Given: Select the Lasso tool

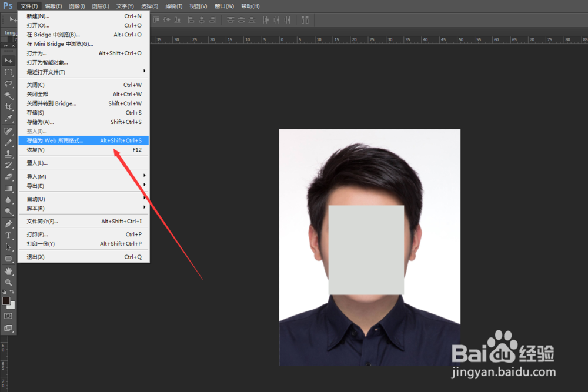Looking at the screenshot, I should (x=8, y=84).
